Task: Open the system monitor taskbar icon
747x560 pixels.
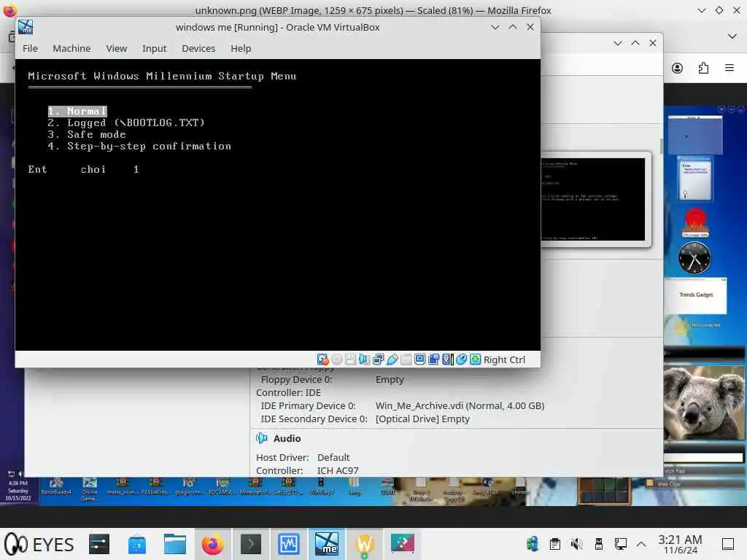Action: (289, 544)
